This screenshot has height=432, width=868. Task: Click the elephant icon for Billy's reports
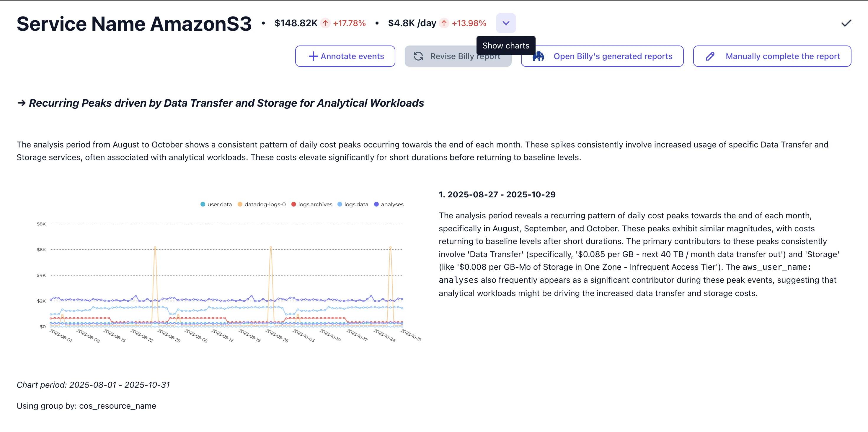(538, 56)
